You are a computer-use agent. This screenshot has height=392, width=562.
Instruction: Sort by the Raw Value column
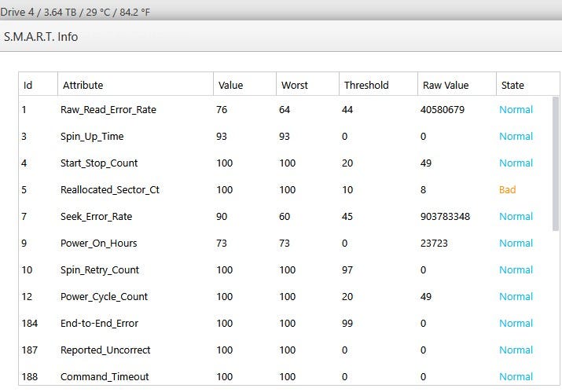click(x=445, y=85)
